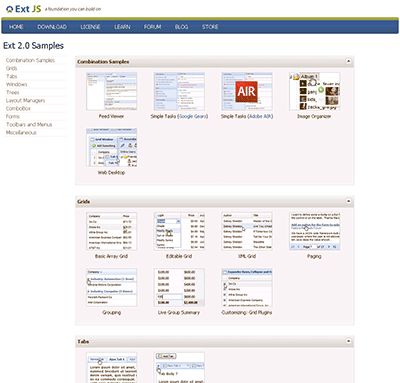400x383 pixels.
Task: Open Simple Tasks Adobe AIR thumbnail
Action: pos(247,91)
